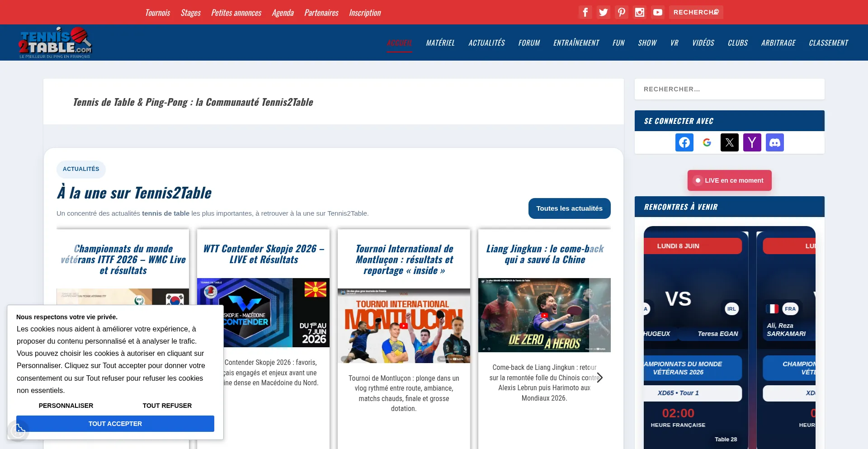Sign in with the Yahoo login icon

coord(752,142)
